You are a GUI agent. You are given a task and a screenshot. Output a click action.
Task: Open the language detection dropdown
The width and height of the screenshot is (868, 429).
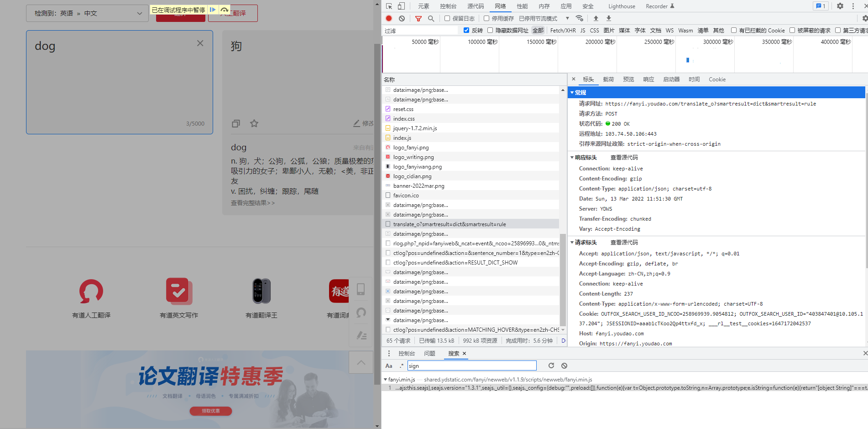[88, 13]
